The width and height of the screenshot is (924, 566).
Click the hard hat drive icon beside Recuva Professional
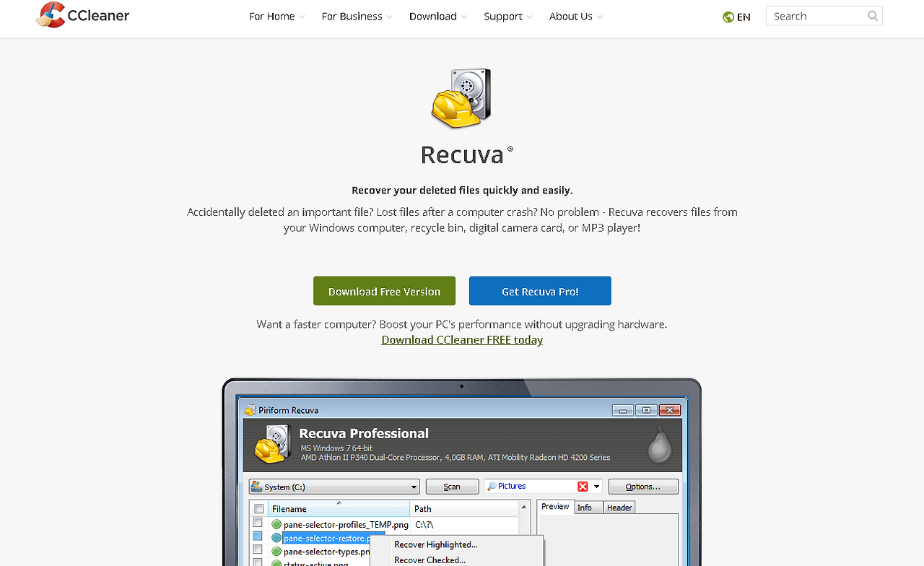coord(272,444)
